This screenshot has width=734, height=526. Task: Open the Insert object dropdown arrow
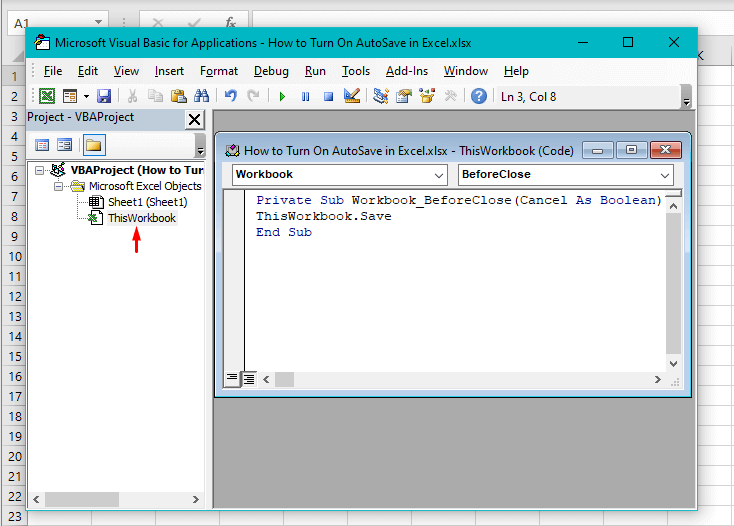click(x=86, y=96)
